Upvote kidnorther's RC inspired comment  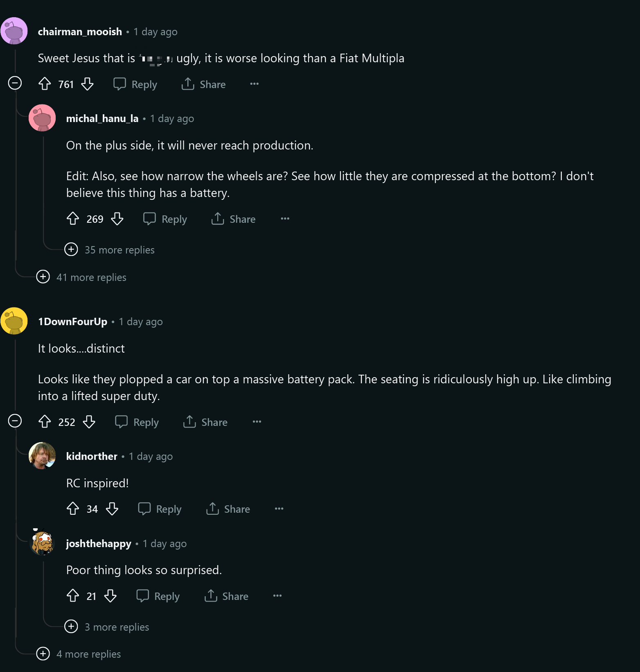pos(73,509)
